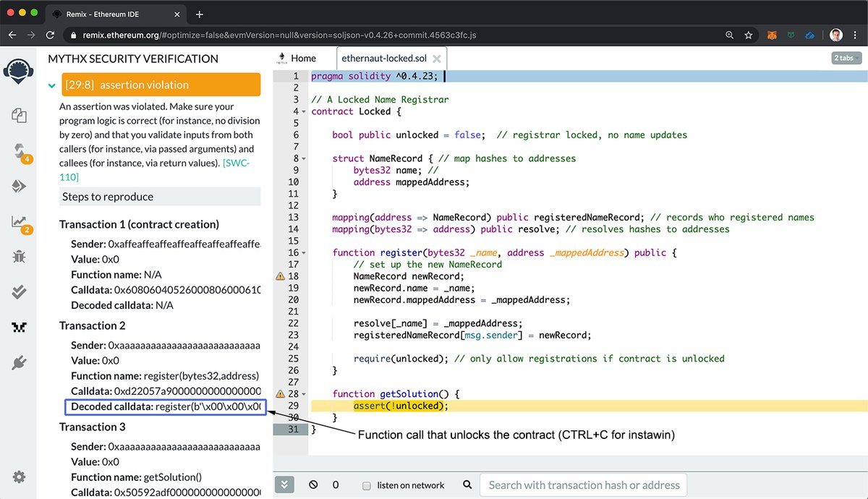868x499 pixels.
Task: Enable the listen on network checkbox
Action: click(x=367, y=485)
